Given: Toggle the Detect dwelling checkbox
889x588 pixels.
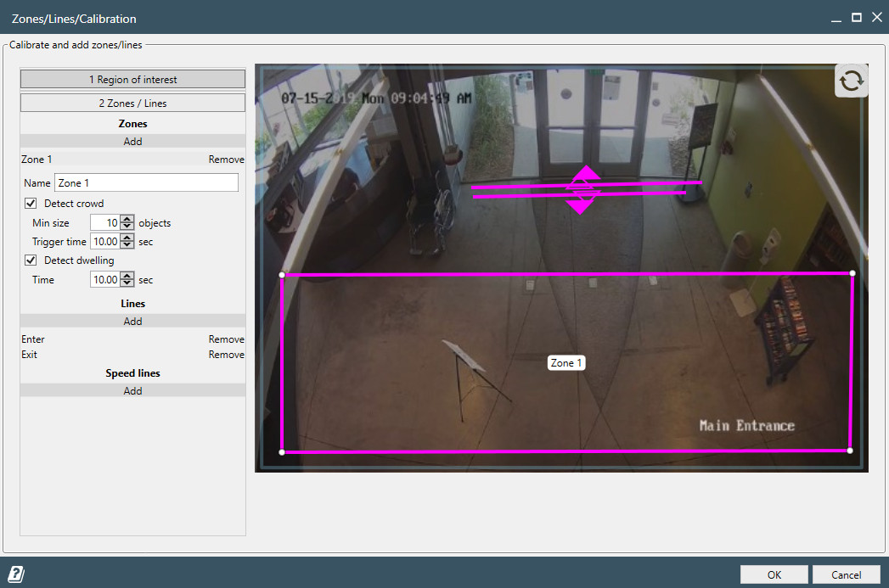Looking at the screenshot, I should tap(31, 260).
